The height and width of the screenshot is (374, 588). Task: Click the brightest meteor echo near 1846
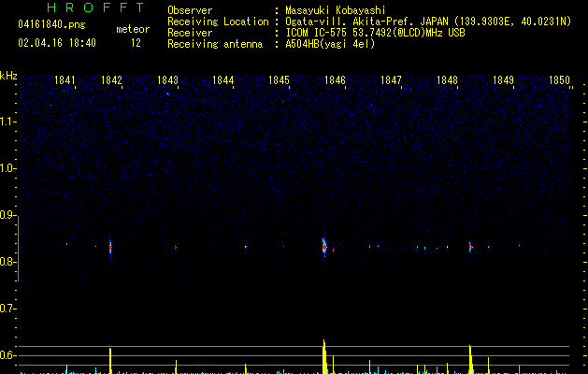point(324,247)
